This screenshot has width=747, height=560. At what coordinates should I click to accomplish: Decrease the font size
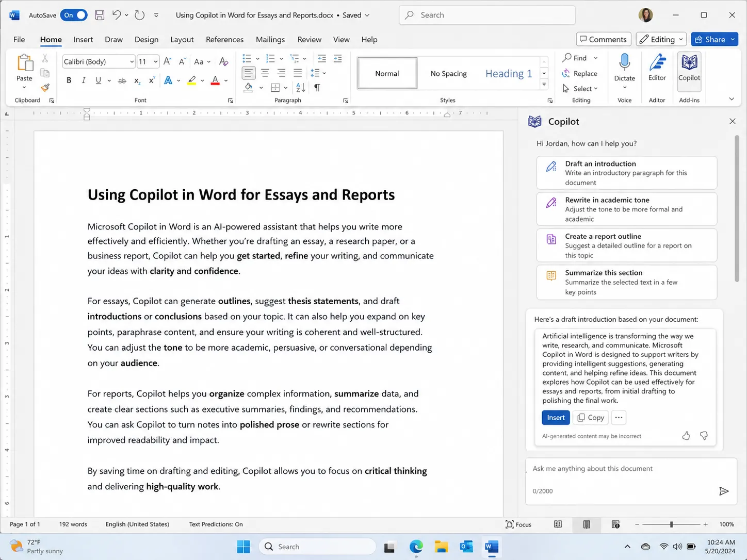pyautogui.click(x=182, y=61)
